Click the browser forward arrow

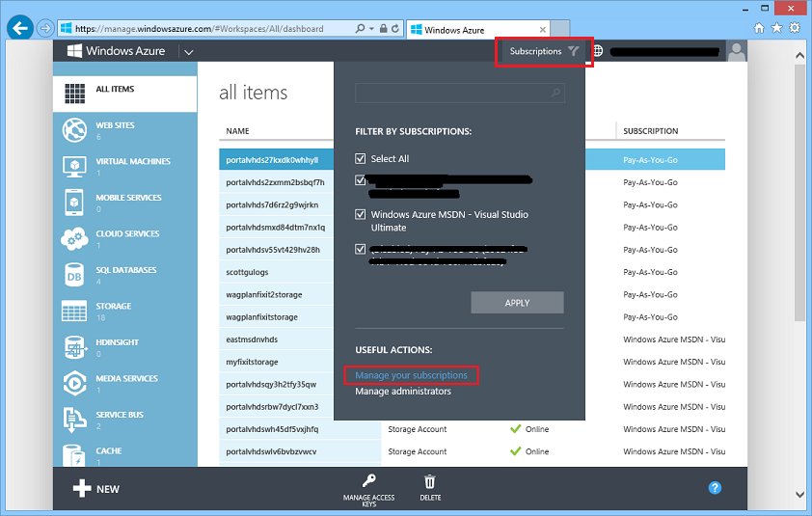point(45,28)
